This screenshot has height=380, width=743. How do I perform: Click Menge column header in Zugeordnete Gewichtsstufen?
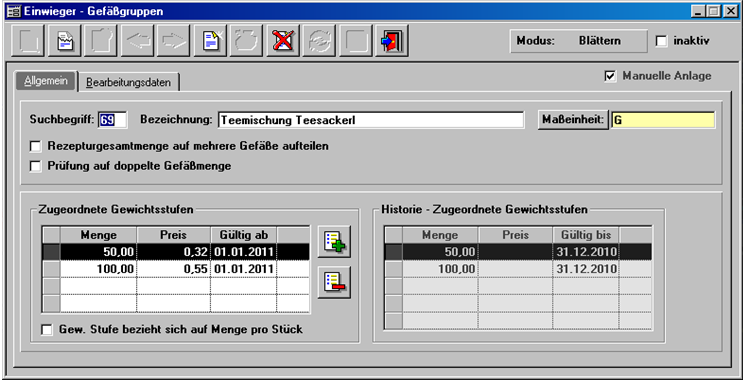point(99,235)
